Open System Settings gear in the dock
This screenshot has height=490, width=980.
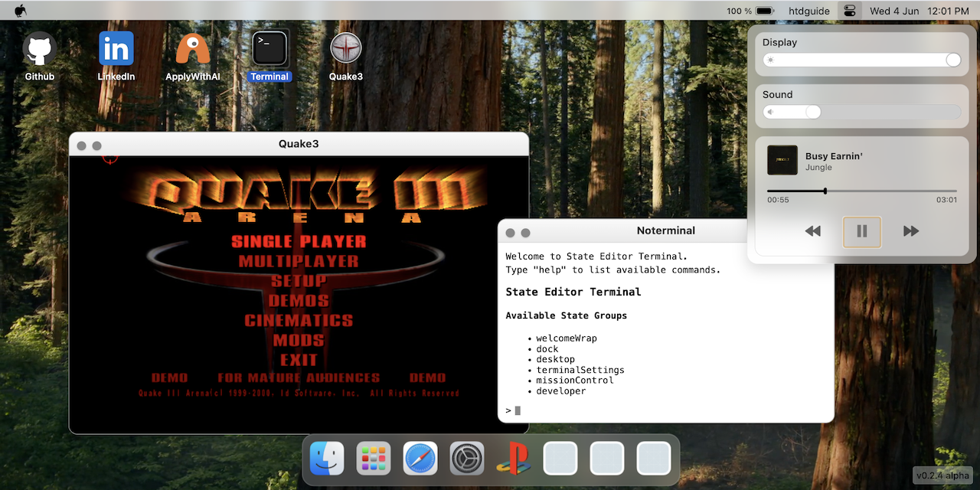coord(467,459)
